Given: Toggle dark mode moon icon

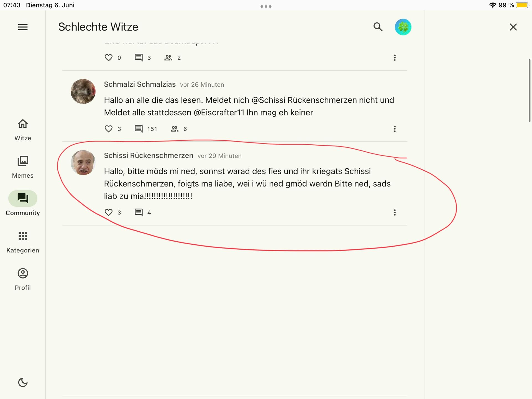Looking at the screenshot, I should pyautogui.click(x=23, y=382).
